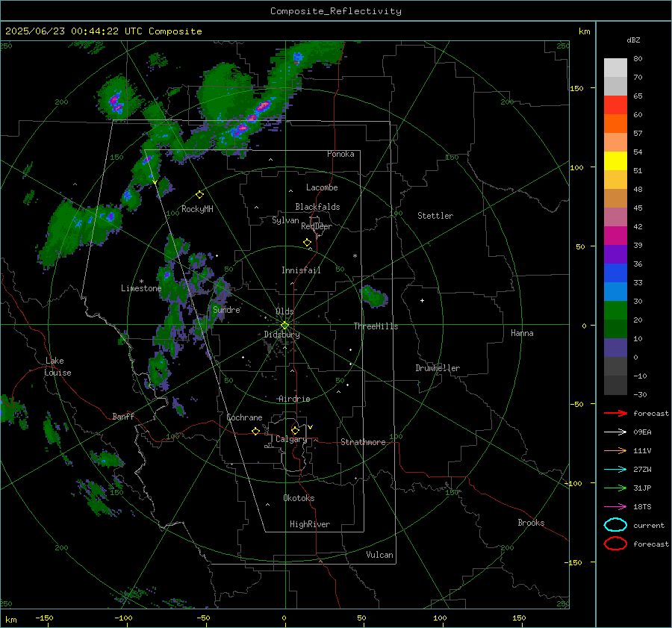Image resolution: width=672 pixels, height=628 pixels.
Task: Pick the red swatch between 65 and 60 dBZ
Action: click(x=615, y=105)
